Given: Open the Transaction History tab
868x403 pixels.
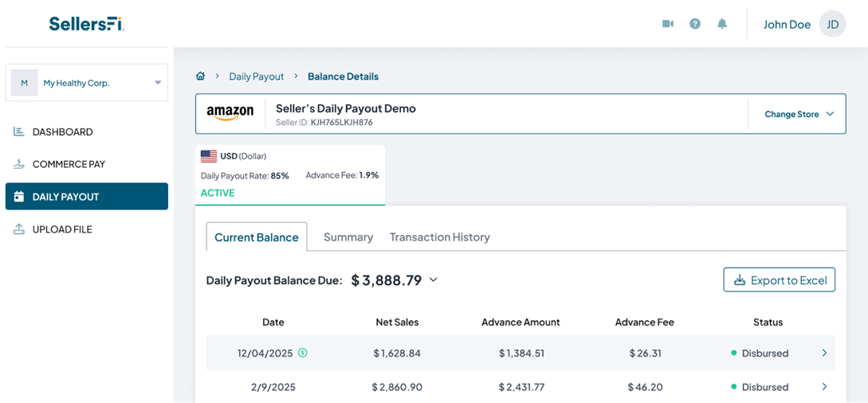Looking at the screenshot, I should pos(439,237).
